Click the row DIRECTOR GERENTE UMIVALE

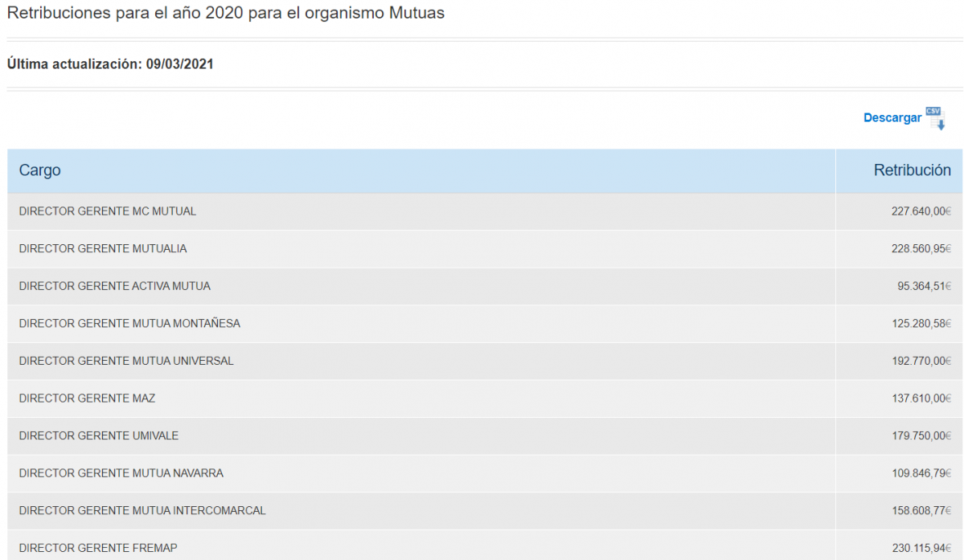click(x=485, y=436)
